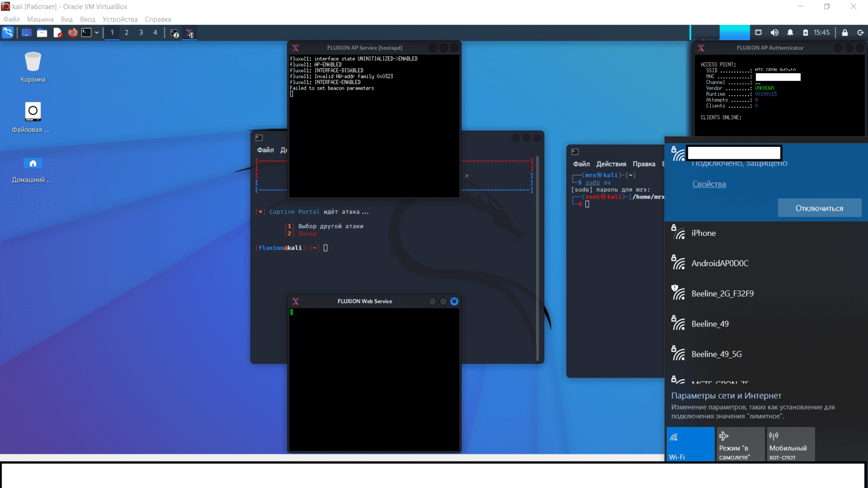Click the kali VirtualBox window title text
868x488 pixels.
(x=69, y=7)
